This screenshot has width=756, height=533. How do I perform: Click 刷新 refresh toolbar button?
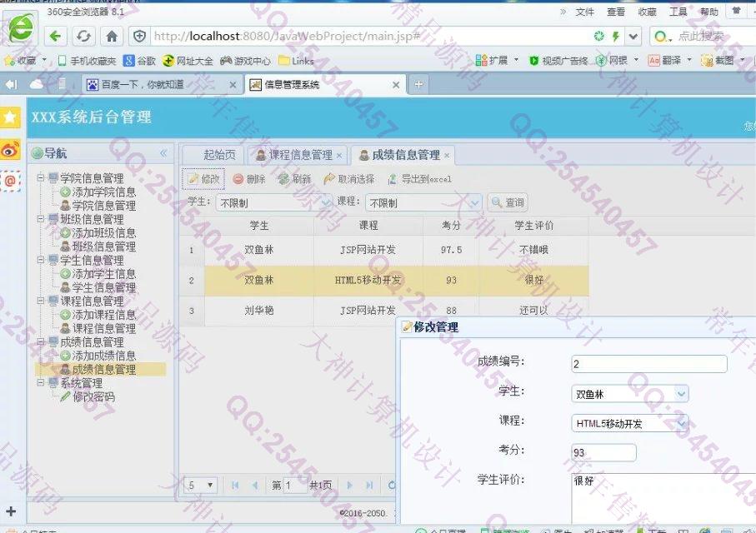pyautogui.click(x=294, y=179)
